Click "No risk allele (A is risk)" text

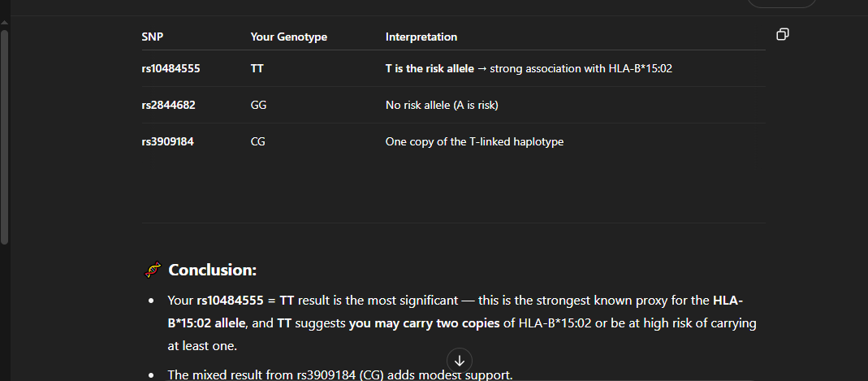pos(442,106)
